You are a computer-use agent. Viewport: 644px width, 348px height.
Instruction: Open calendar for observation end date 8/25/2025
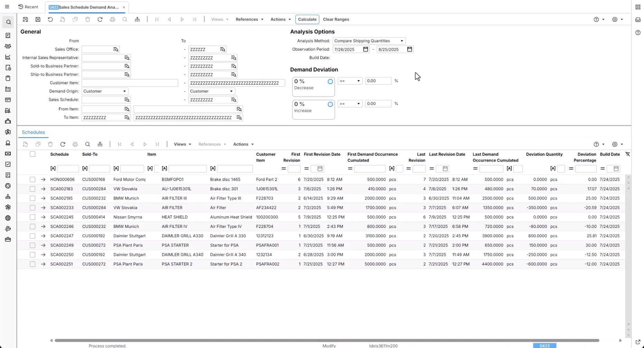[x=410, y=49]
